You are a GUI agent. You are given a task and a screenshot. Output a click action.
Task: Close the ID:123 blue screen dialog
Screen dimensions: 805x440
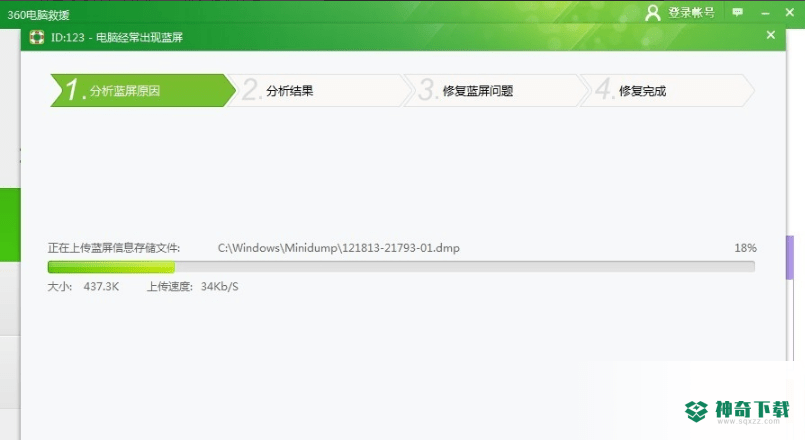tap(771, 35)
